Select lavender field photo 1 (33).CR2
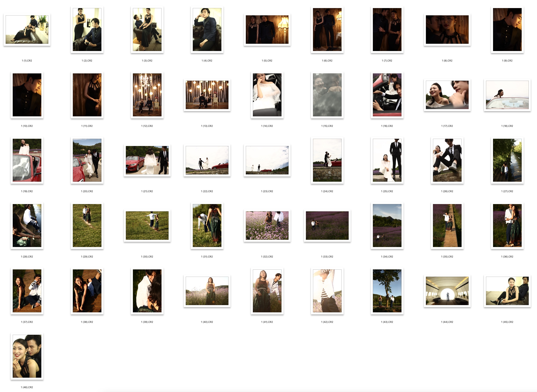537x392 pixels. pyautogui.click(x=327, y=225)
